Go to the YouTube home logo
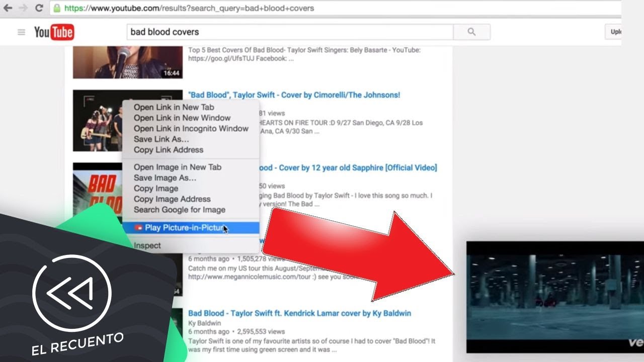Viewport: 644px width, 362px height. click(54, 33)
